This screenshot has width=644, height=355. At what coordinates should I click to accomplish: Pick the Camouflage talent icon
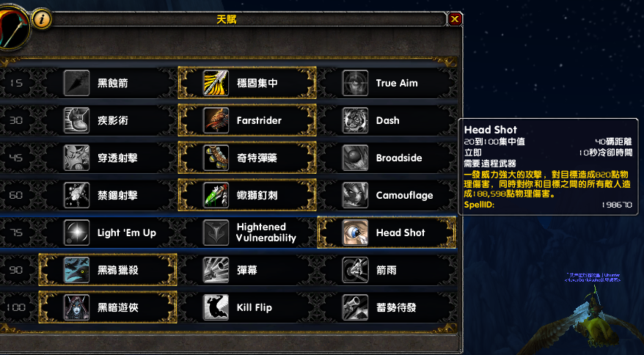click(x=355, y=195)
